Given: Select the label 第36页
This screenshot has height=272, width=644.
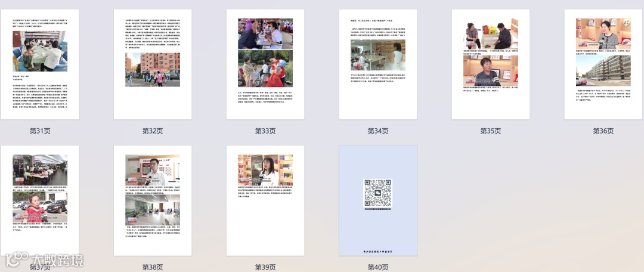Looking at the screenshot, I should (603, 131).
